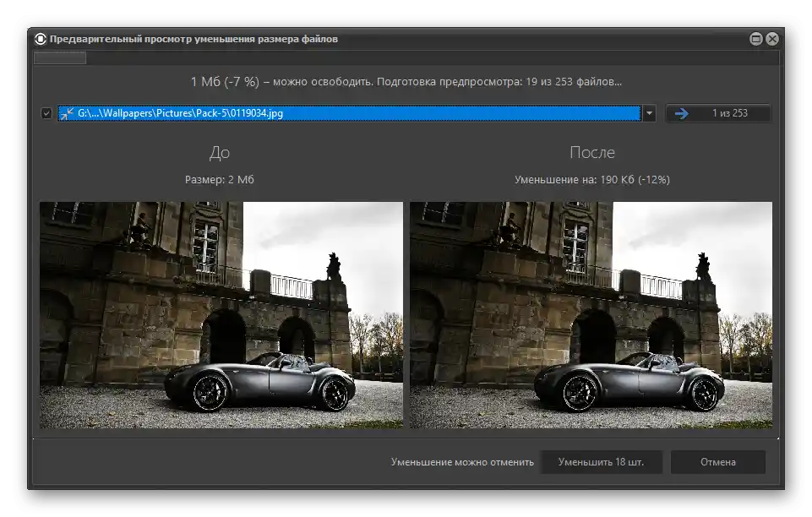Click the app logo icon in title bar
The width and height of the screenshot is (812, 517).
[41, 39]
